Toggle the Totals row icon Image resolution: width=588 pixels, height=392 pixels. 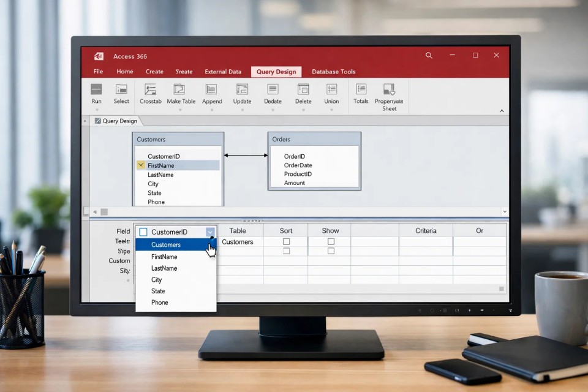pos(361,90)
